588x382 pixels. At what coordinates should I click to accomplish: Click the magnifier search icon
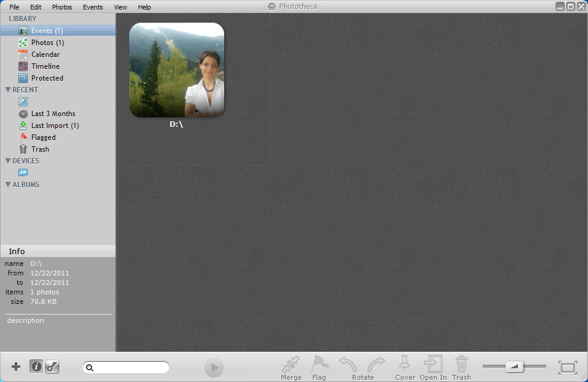click(90, 368)
